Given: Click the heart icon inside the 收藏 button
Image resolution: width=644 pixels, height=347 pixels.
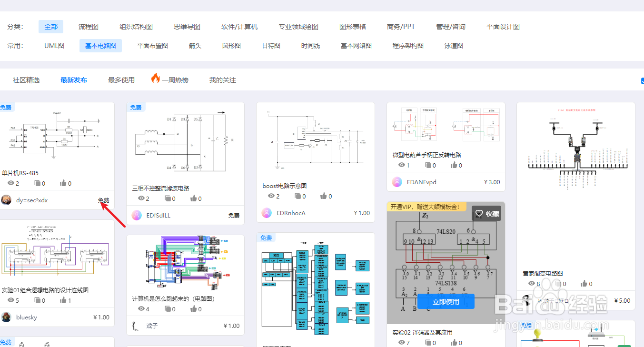Looking at the screenshot, I should point(479,213).
